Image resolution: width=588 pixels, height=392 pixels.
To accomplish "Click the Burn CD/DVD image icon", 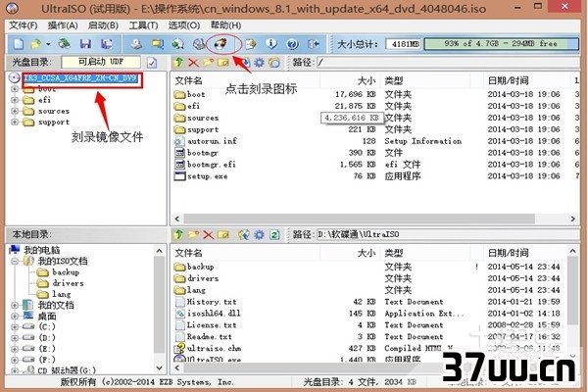I will point(220,44).
